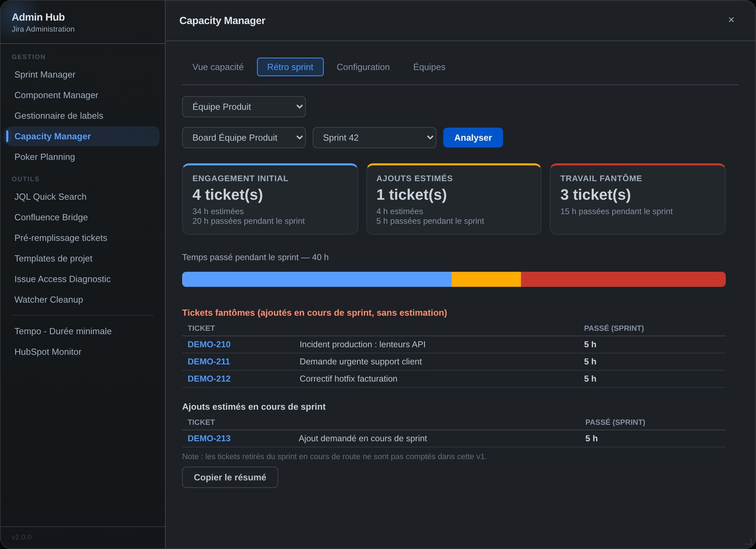
Task: Click the orange segment of the time bar
Action: point(486,280)
